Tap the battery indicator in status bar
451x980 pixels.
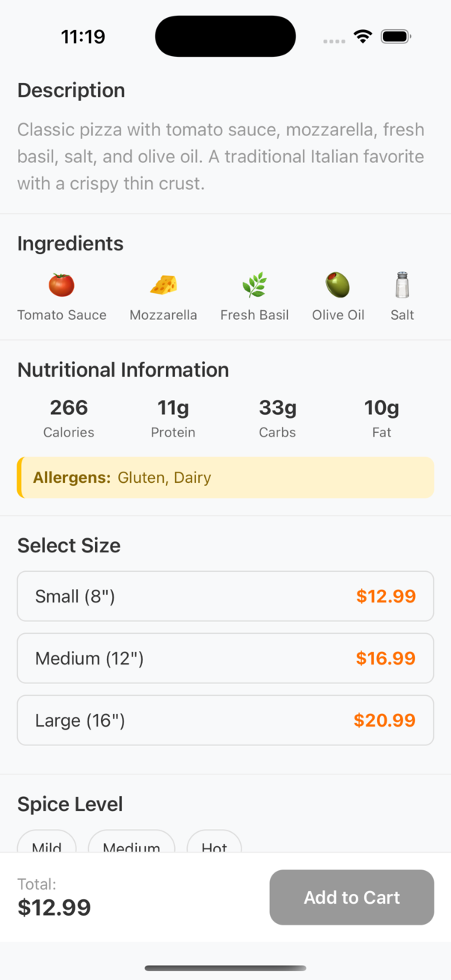pyautogui.click(x=396, y=37)
